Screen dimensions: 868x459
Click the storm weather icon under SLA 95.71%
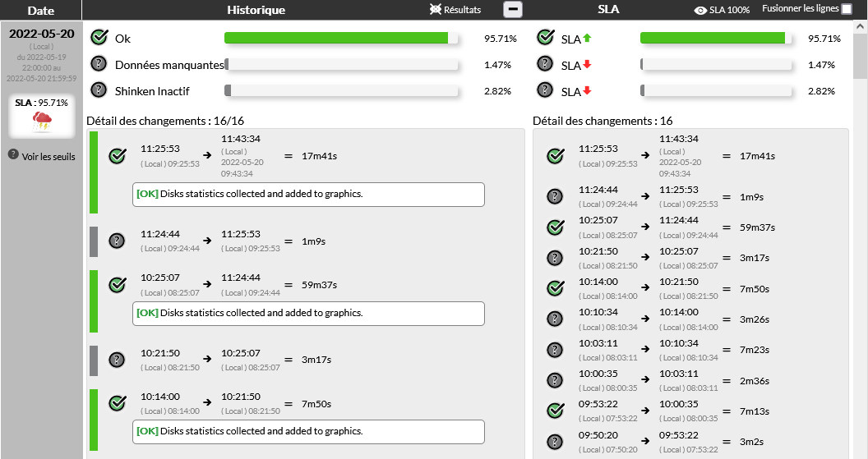(41, 122)
